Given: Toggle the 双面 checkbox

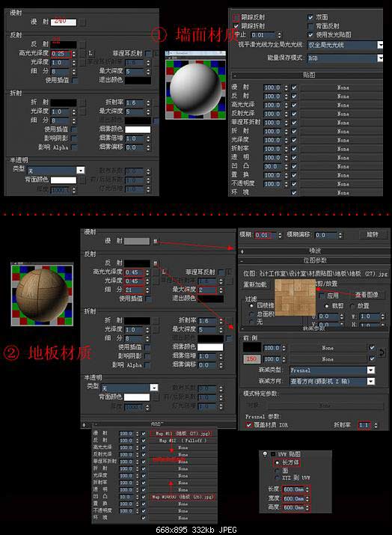Looking at the screenshot, I should [310, 17].
